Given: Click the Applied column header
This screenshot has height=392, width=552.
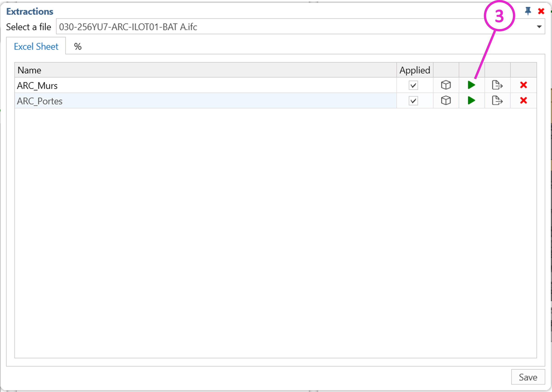Looking at the screenshot, I should [415, 70].
